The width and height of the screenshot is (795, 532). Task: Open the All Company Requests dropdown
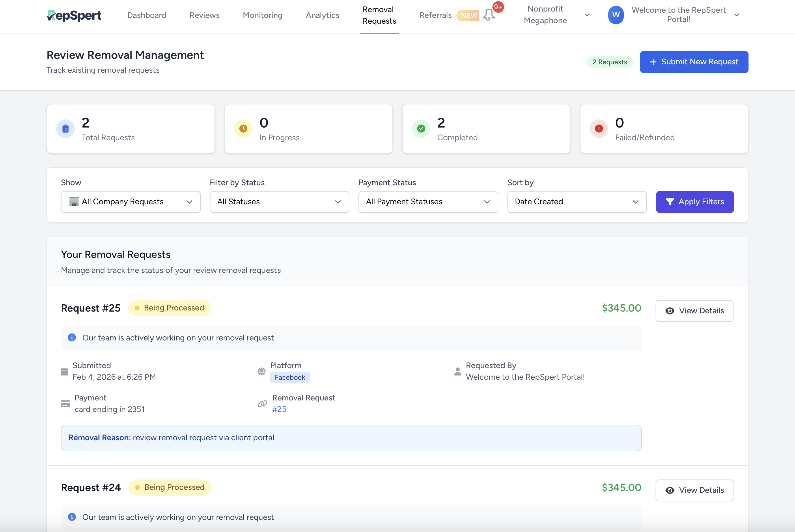click(x=130, y=202)
